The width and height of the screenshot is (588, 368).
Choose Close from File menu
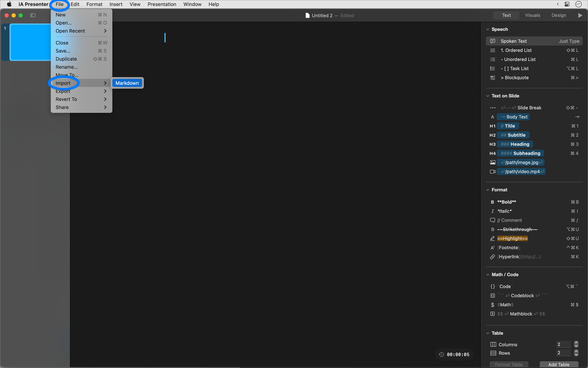81,43
